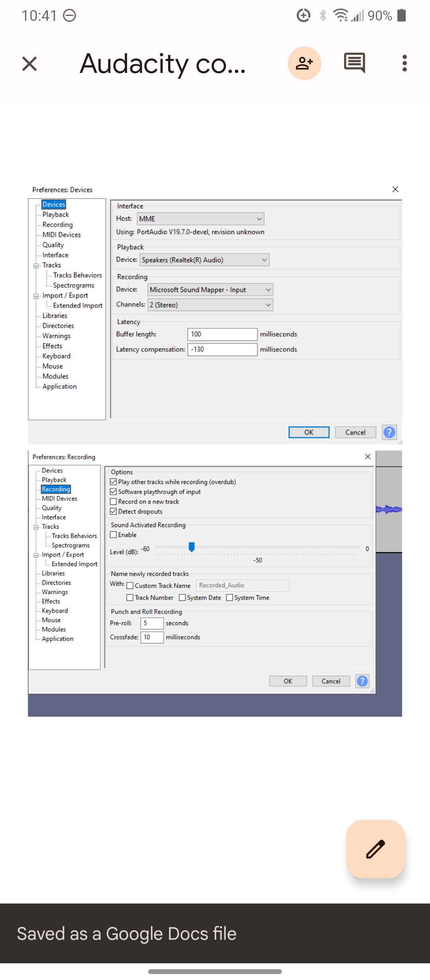Viewport: 430px width, 980px height.
Task: Uncheck Detect dropouts option
Action: 113,512
